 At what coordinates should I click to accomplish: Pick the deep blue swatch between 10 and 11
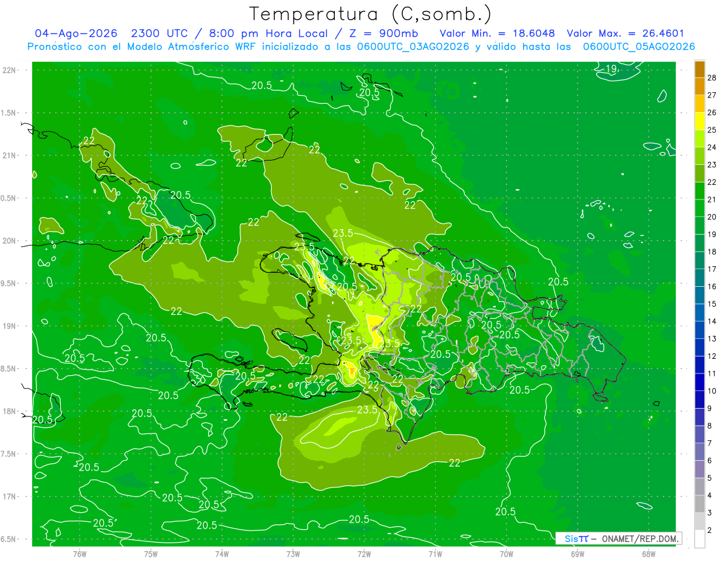[699, 383]
